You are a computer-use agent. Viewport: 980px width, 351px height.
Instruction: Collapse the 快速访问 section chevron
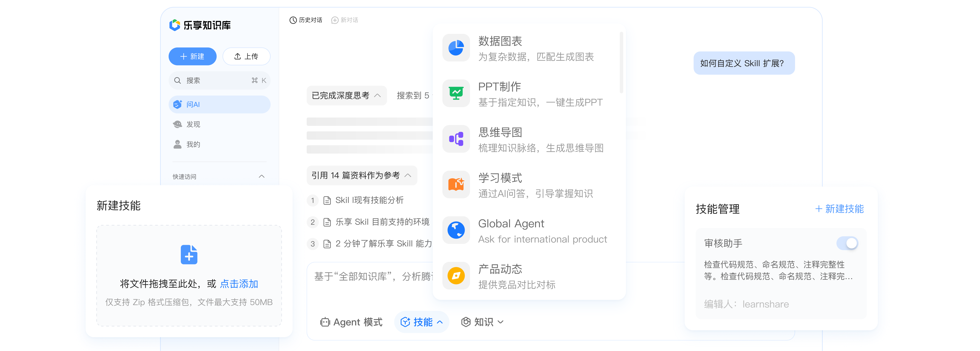262,176
